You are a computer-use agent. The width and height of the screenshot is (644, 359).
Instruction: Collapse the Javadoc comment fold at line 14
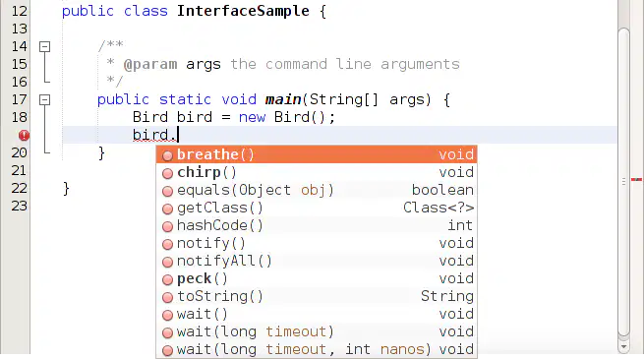45,46
